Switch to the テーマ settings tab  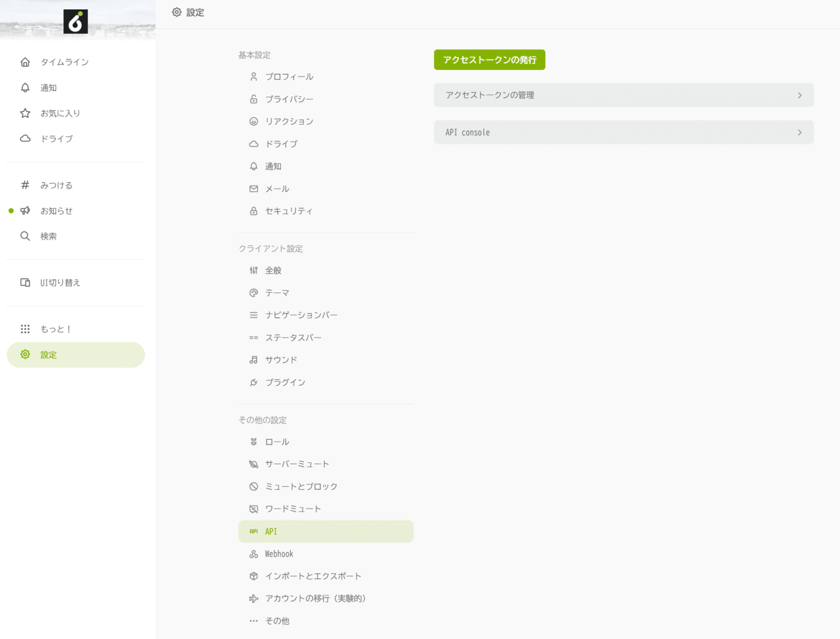coord(277,293)
